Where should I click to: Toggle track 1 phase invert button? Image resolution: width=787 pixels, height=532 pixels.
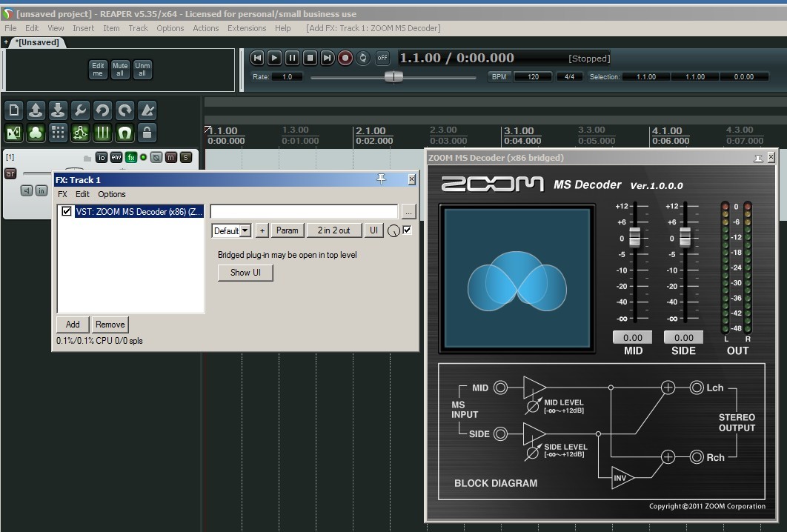click(156, 158)
